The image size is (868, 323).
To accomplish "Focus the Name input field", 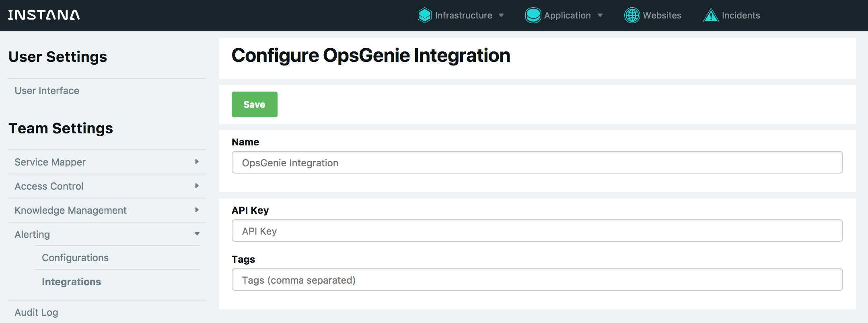I will (537, 162).
